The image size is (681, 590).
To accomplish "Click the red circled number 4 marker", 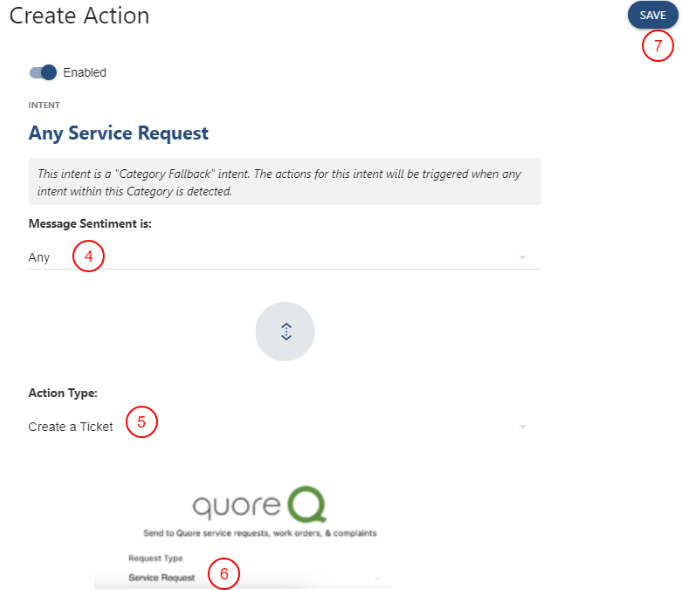I will pos(88,256).
